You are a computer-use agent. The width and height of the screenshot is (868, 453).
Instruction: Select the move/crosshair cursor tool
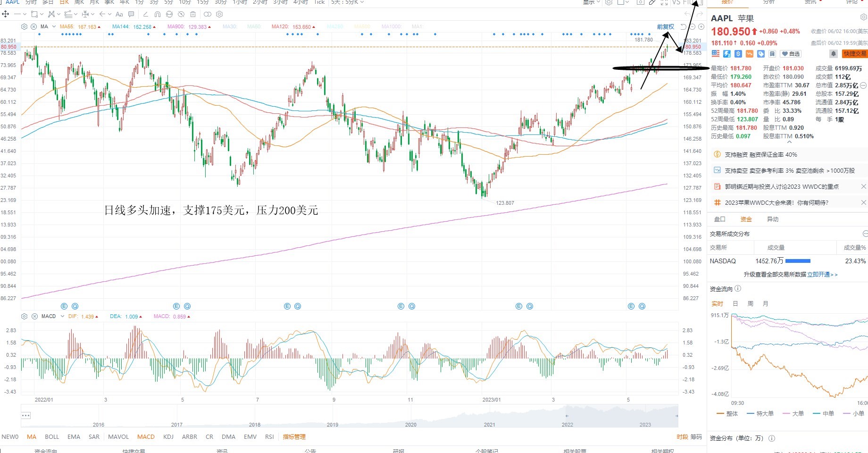(x=6, y=14)
